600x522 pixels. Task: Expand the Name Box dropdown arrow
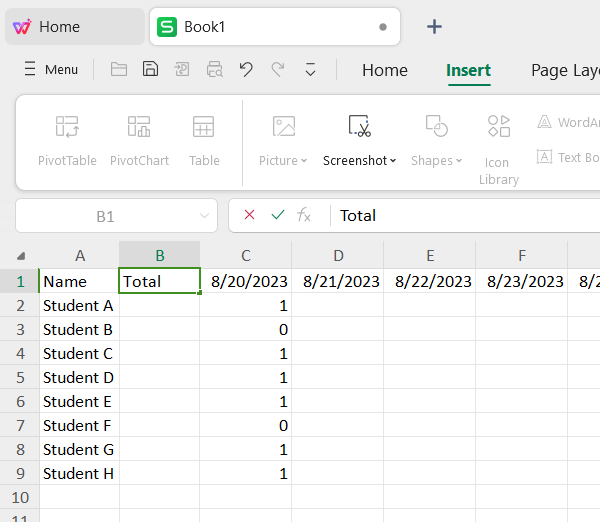[205, 215]
